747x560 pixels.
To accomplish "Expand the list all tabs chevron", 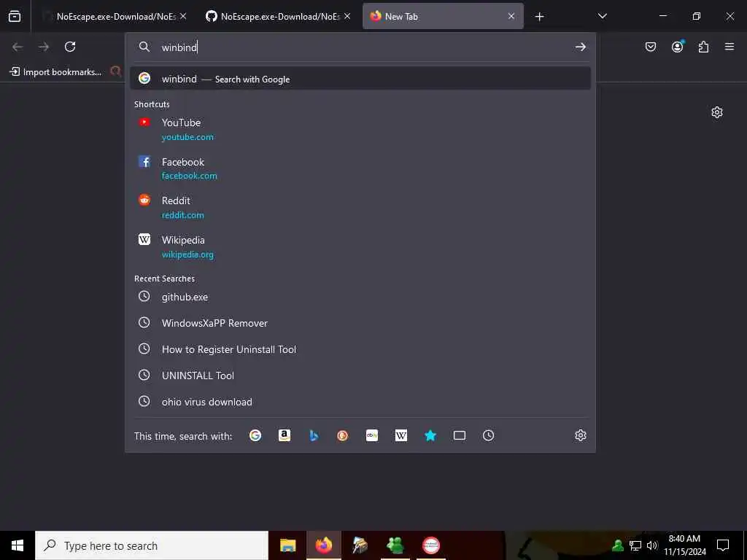I will coord(602,16).
